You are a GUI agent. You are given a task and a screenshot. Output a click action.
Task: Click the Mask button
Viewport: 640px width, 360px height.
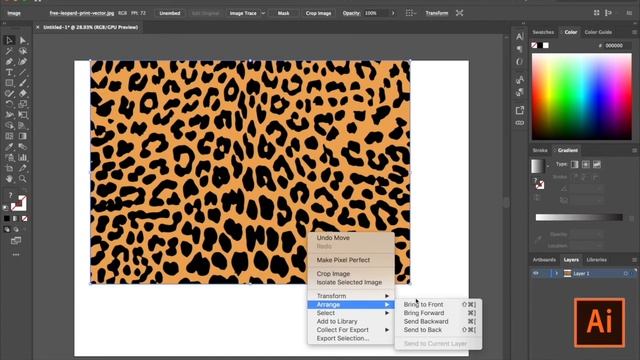[283, 13]
